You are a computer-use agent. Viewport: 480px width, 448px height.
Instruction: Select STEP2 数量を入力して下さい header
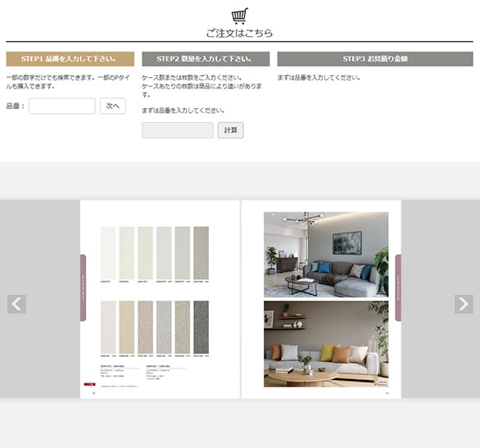tap(206, 59)
